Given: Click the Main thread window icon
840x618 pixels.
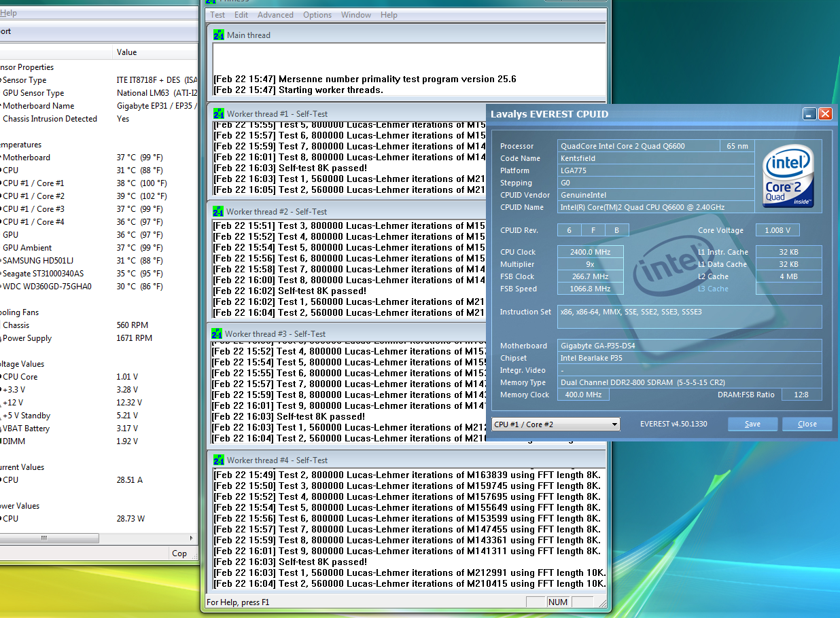Looking at the screenshot, I should pos(218,35).
